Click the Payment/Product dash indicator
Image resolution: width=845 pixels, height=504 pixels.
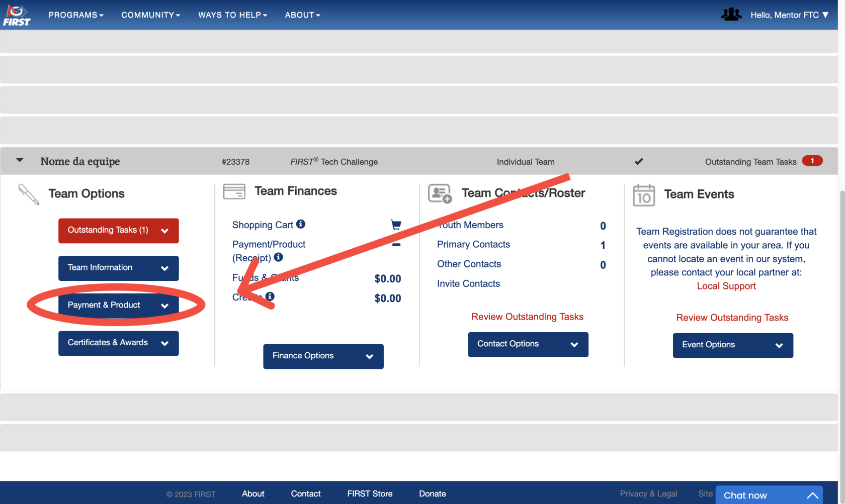(396, 245)
